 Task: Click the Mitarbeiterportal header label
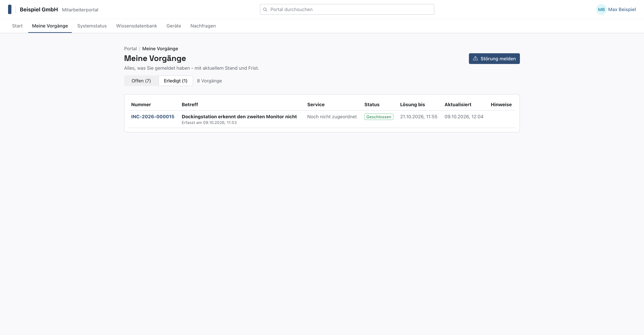click(80, 10)
